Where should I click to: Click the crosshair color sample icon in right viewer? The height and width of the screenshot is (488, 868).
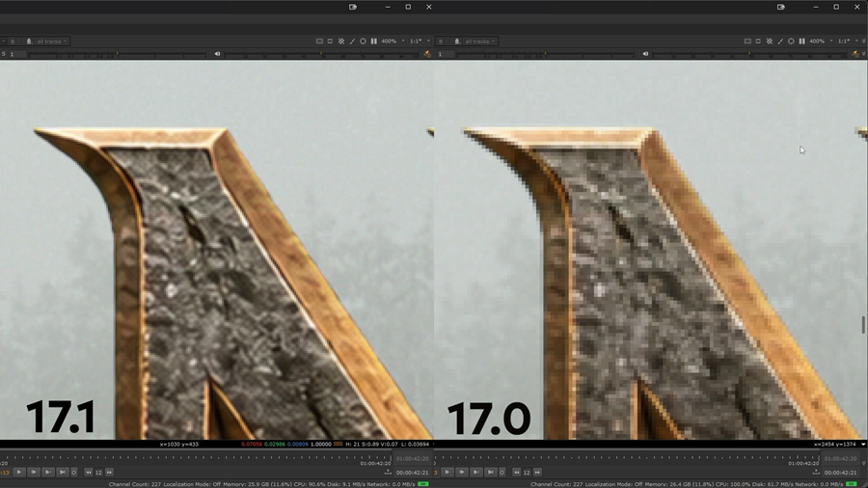click(791, 41)
